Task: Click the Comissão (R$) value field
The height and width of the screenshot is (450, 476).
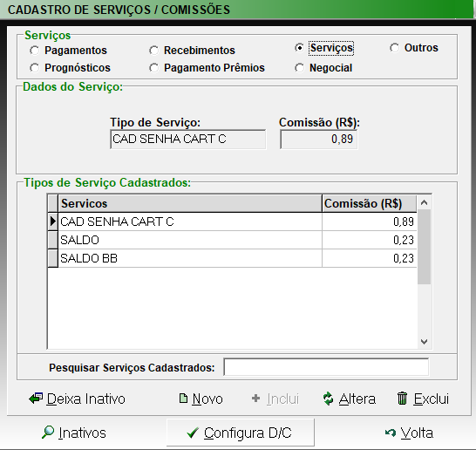Action: 319,139
